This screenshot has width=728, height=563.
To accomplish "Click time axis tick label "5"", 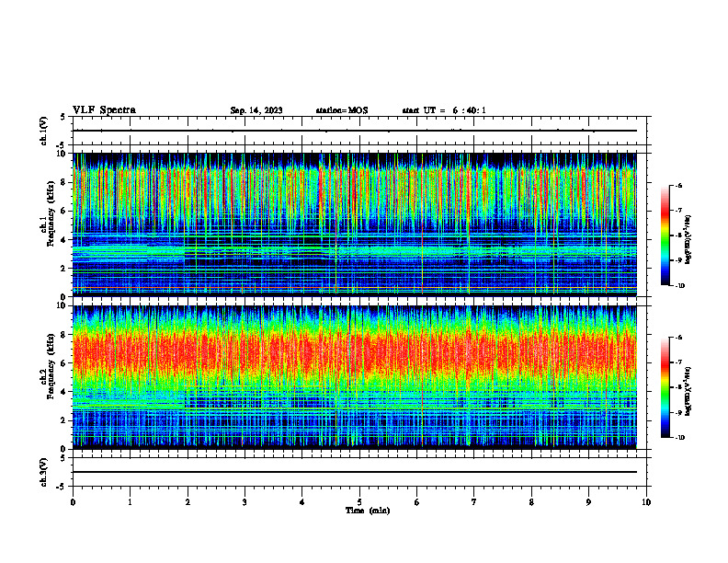I will pyautogui.click(x=359, y=502).
